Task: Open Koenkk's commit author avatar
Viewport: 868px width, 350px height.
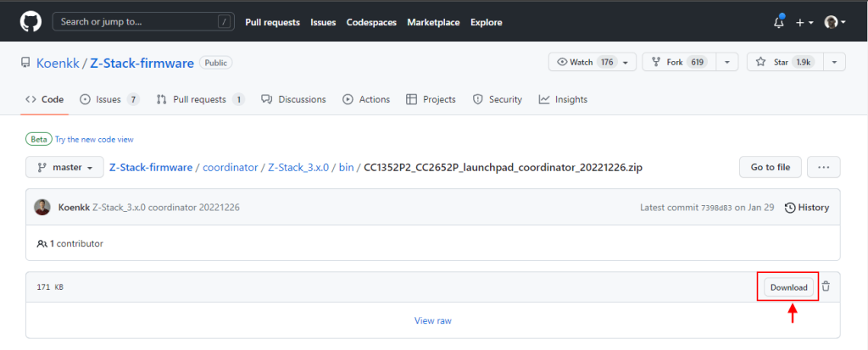Action: click(42, 208)
